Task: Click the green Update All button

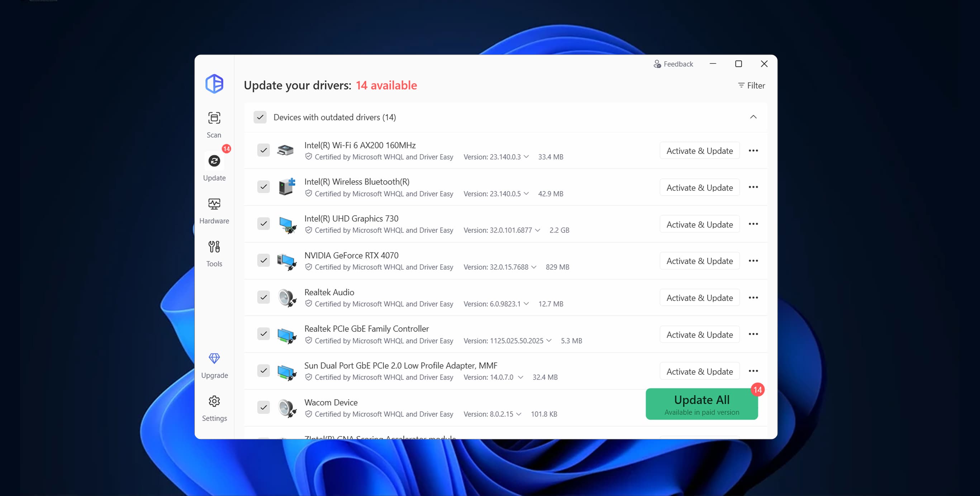Action: point(701,404)
